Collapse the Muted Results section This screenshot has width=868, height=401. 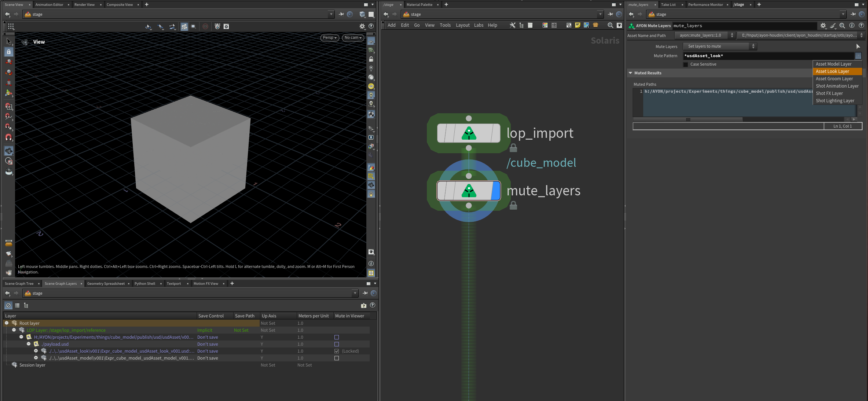(630, 73)
